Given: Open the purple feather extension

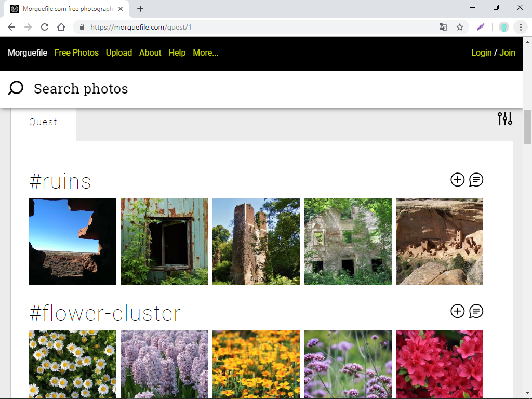Looking at the screenshot, I should tap(481, 27).
